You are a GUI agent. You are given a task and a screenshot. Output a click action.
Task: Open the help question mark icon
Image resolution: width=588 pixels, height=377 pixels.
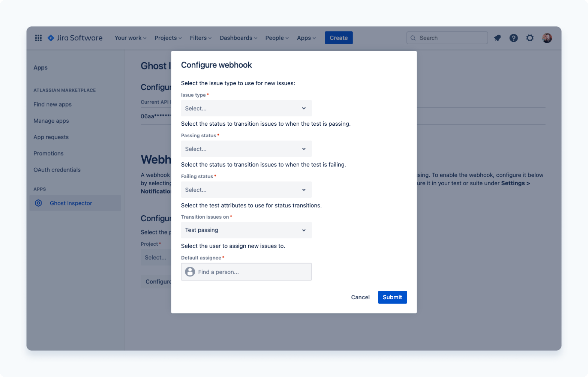tap(514, 38)
